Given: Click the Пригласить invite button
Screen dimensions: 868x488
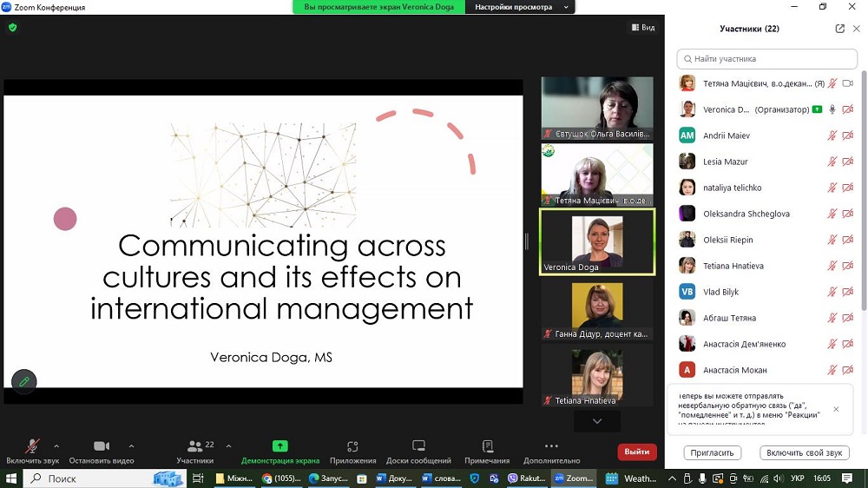Looking at the screenshot, I should tap(712, 452).
